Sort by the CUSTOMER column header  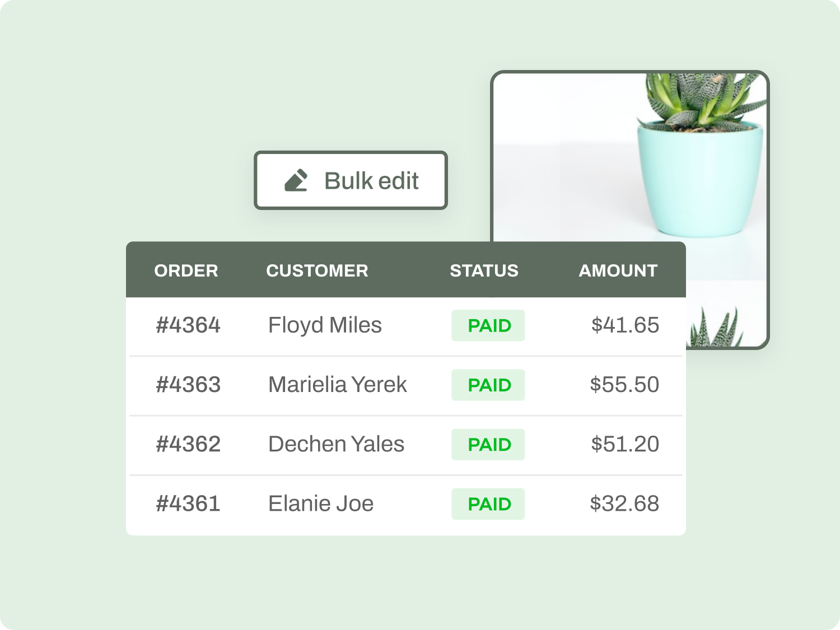pos(317,270)
